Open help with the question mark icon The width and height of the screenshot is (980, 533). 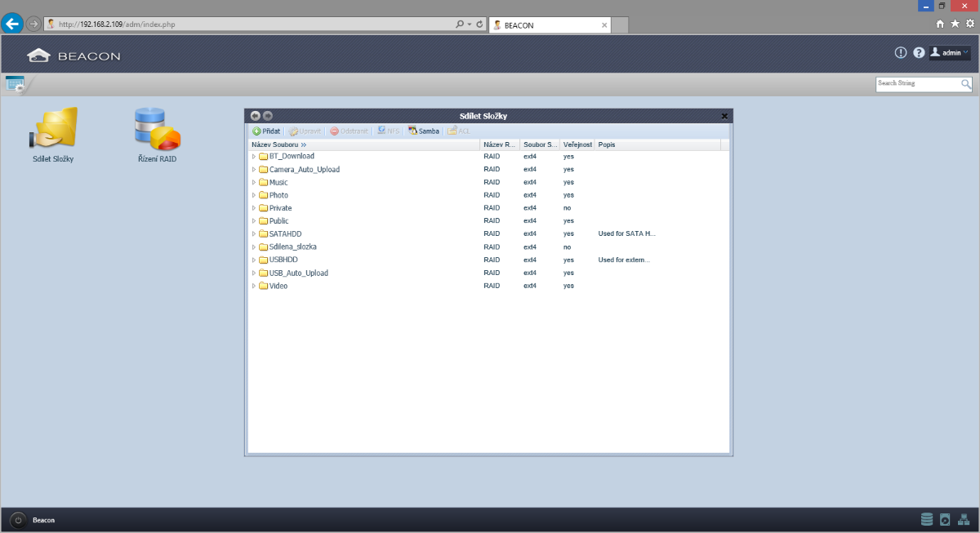pyautogui.click(x=919, y=53)
